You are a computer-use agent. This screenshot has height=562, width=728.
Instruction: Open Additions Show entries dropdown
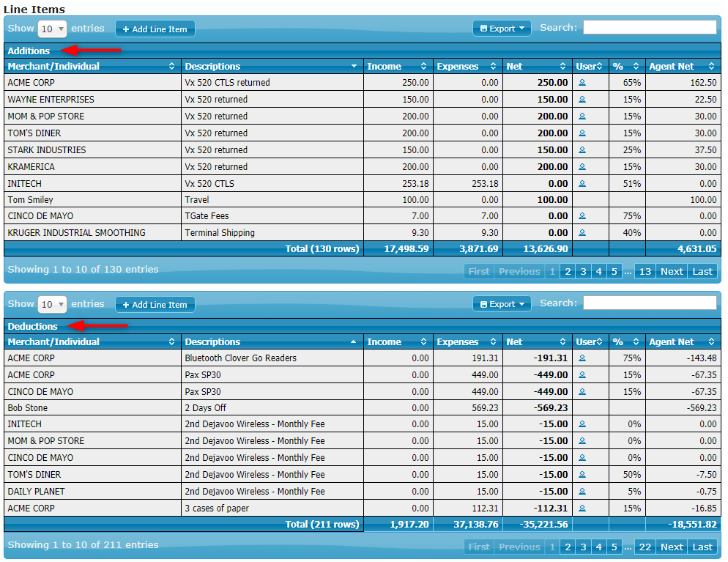click(53, 29)
